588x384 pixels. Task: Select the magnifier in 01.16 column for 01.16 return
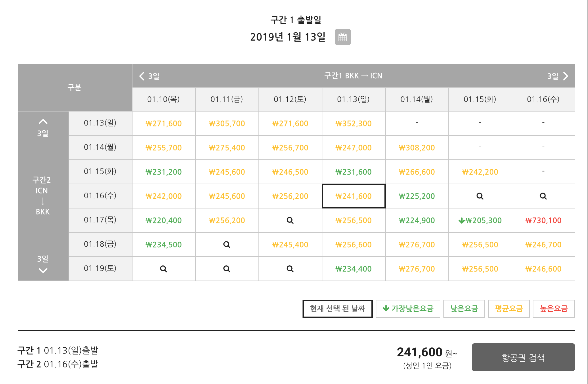[543, 196]
